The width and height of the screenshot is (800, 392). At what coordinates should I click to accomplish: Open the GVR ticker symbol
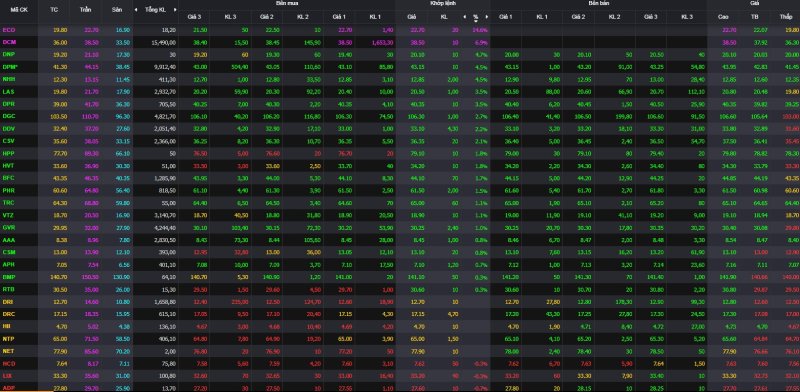click(9, 227)
